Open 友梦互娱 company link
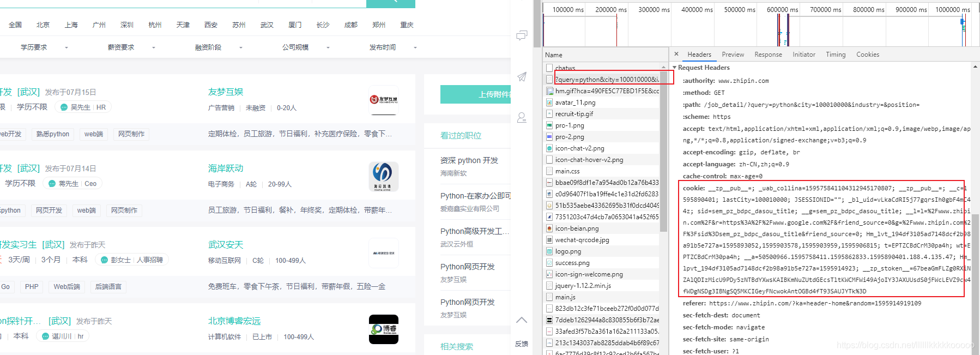This screenshot has width=980, height=355. [226, 92]
